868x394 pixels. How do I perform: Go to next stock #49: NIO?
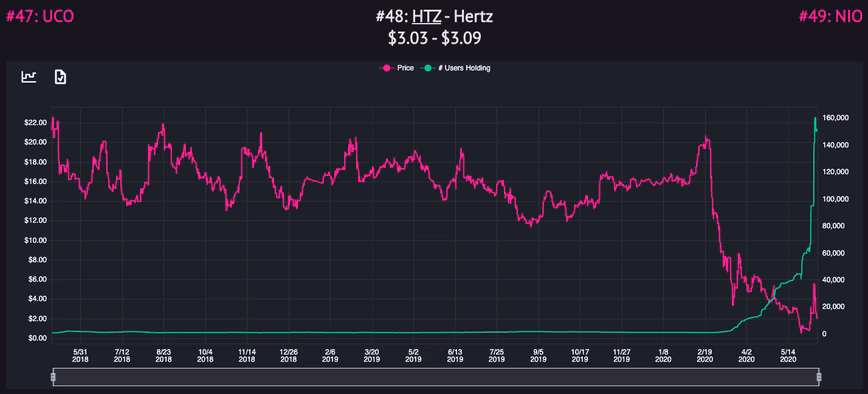click(x=830, y=17)
